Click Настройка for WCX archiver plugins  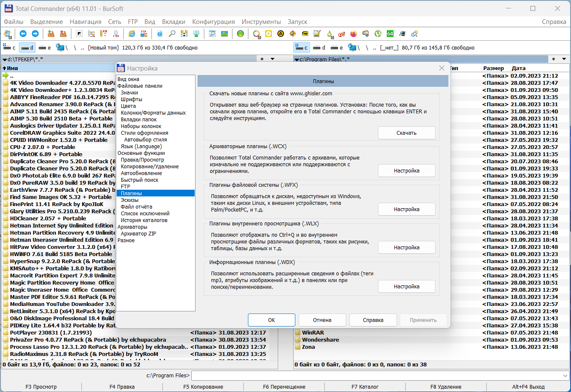pos(407,171)
